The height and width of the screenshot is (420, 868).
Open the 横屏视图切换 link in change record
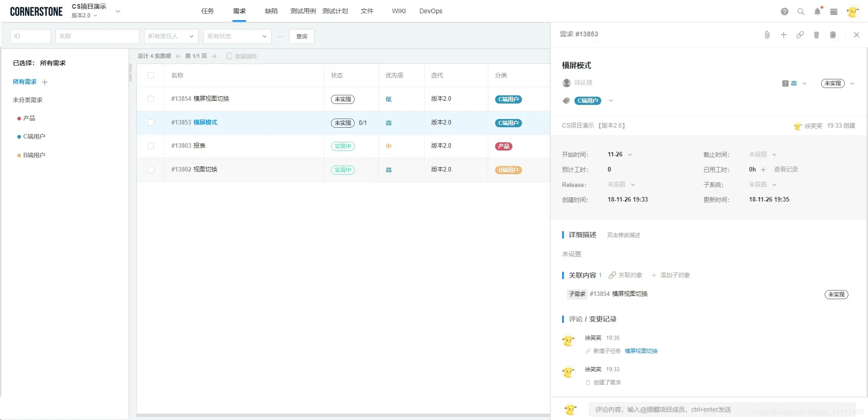(641, 351)
